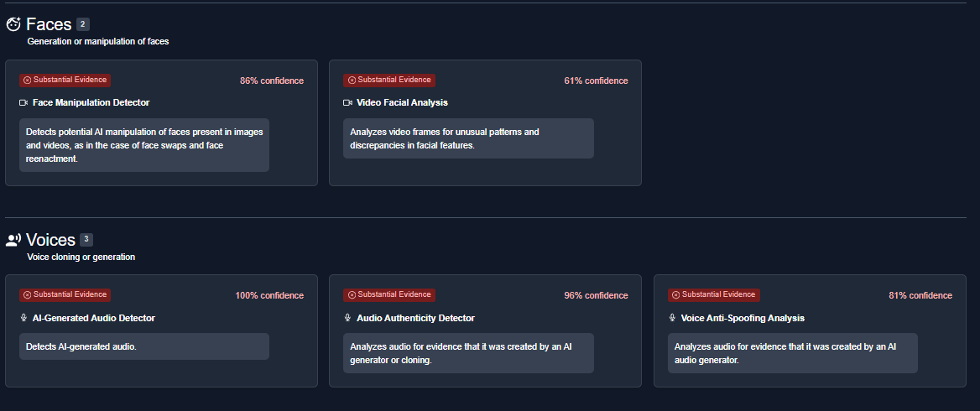Click the Voices section speaking-person icon
Viewport: 980px width, 411px height.
point(13,240)
